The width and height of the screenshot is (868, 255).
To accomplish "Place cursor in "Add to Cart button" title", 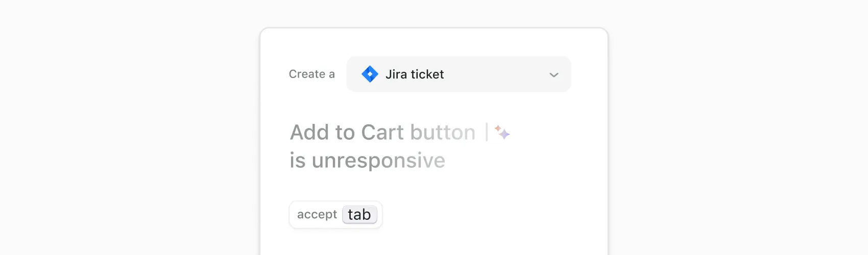I will pyautogui.click(x=383, y=133).
